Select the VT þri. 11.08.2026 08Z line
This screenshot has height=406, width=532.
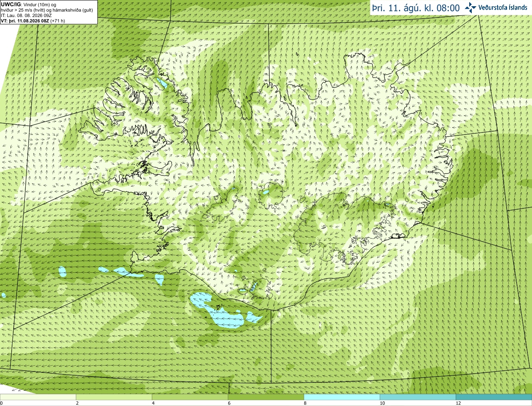pos(33,21)
